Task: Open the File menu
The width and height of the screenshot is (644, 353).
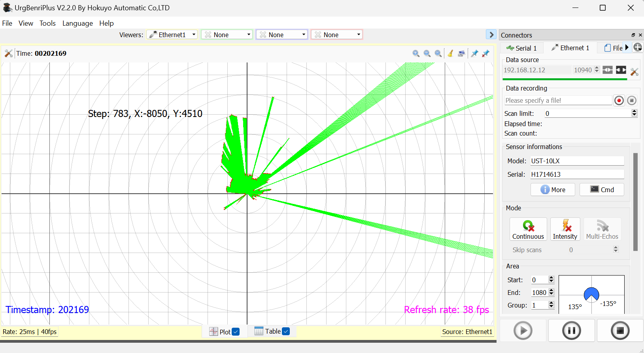Action: 7,23
